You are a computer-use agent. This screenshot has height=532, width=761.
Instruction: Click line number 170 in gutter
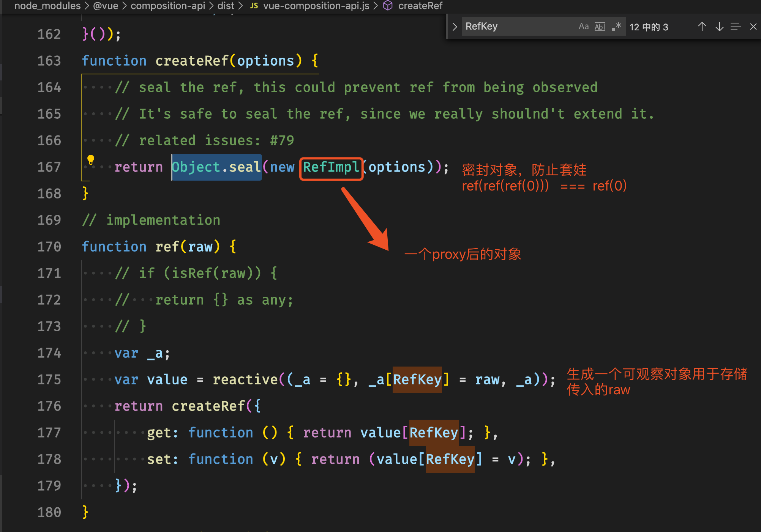coord(49,247)
